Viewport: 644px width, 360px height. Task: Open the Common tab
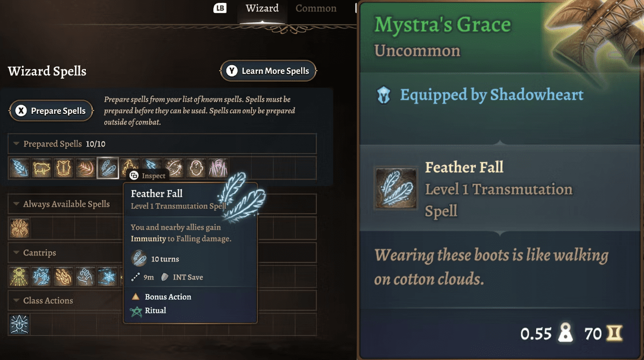tap(316, 9)
